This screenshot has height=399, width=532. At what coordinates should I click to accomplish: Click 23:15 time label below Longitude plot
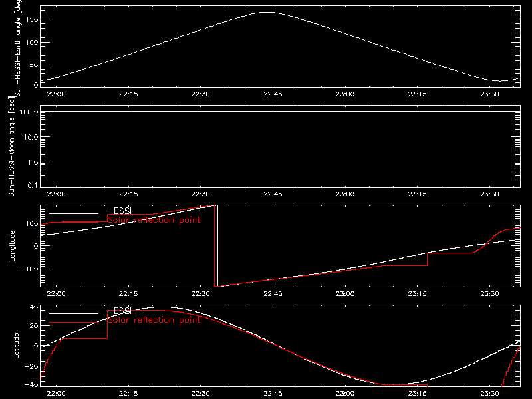pyautogui.click(x=418, y=293)
